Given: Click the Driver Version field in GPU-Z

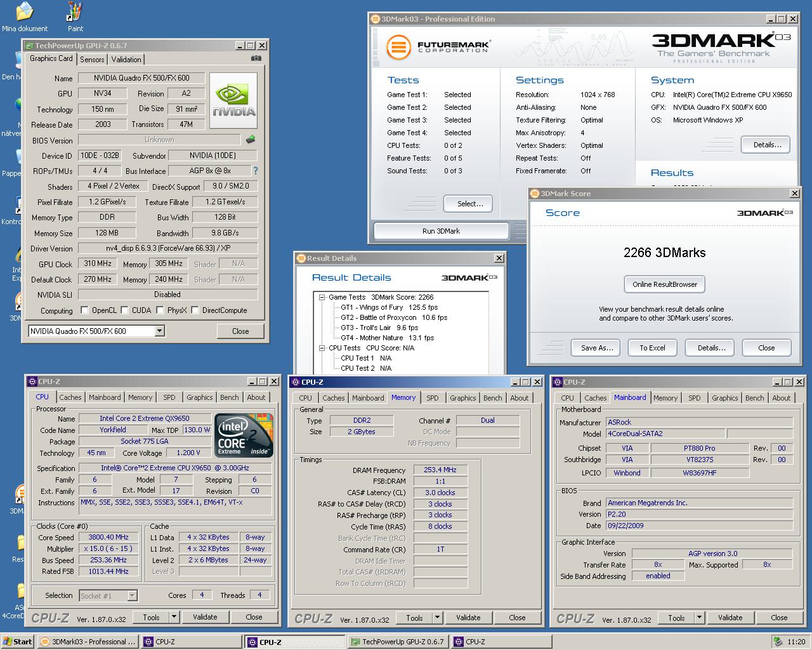Looking at the screenshot, I should point(168,248).
